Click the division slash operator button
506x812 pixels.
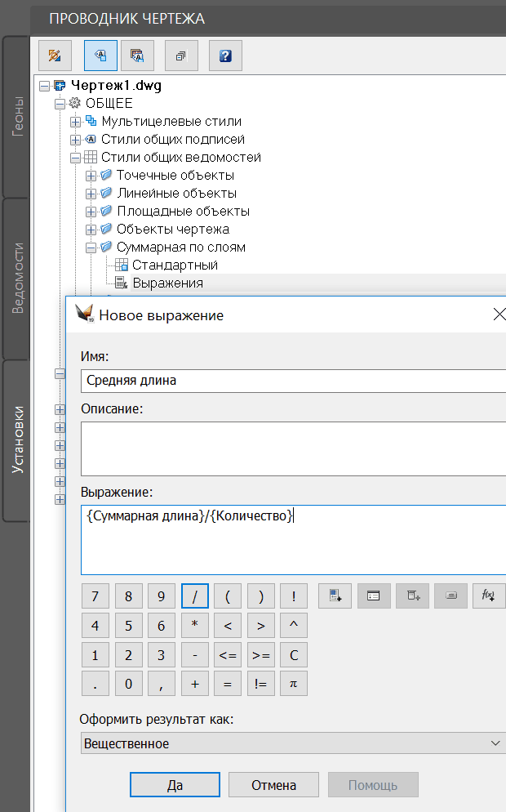(x=194, y=596)
